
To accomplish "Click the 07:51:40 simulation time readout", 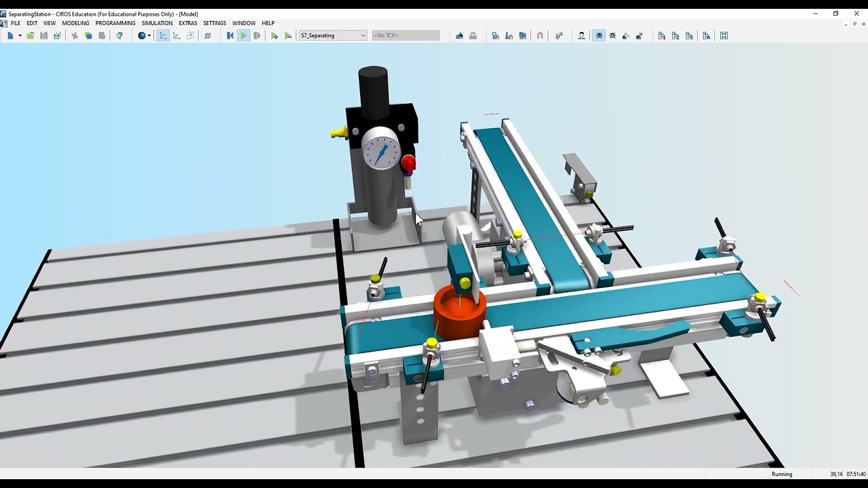I will coord(856,474).
